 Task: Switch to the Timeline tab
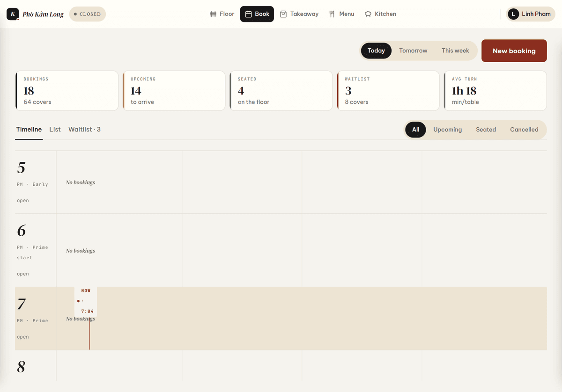click(x=29, y=130)
